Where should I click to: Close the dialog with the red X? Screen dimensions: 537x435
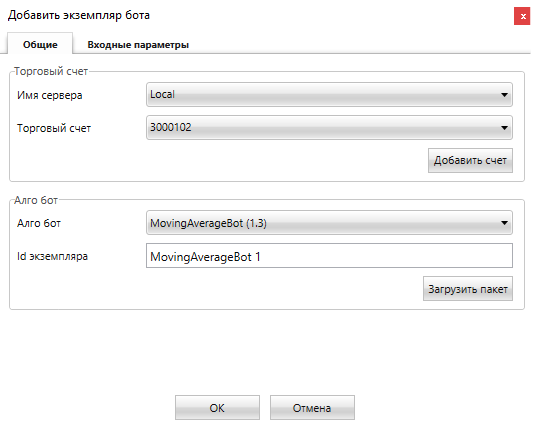pyautogui.click(x=522, y=16)
